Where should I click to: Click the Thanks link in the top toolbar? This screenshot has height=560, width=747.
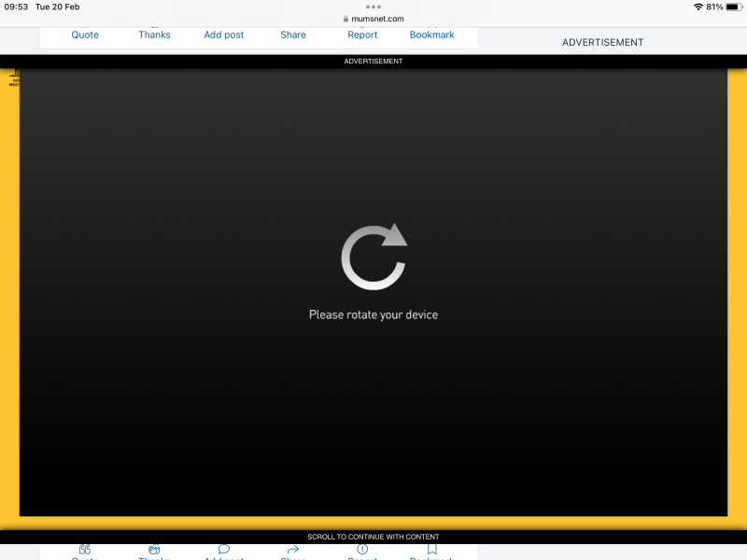click(153, 35)
